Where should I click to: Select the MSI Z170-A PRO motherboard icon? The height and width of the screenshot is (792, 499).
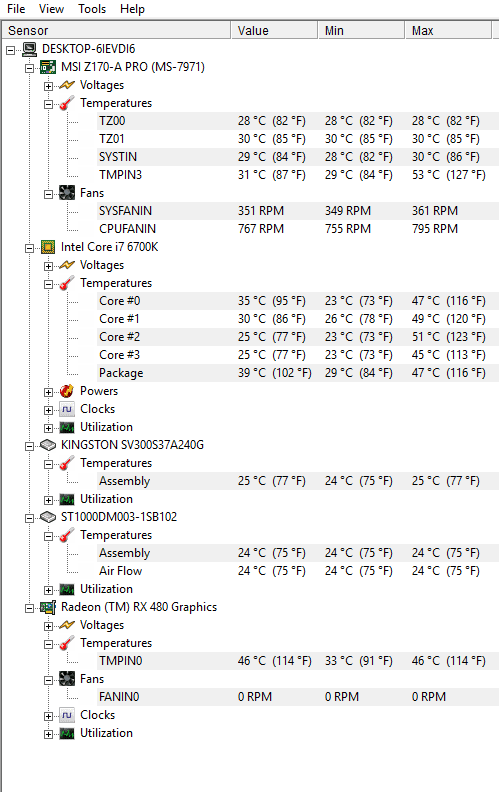pyautogui.click(x=48, y=67)
